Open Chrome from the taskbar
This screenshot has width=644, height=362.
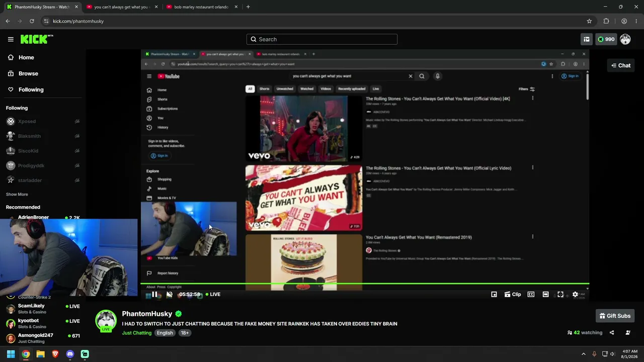(x=26, y=354)
